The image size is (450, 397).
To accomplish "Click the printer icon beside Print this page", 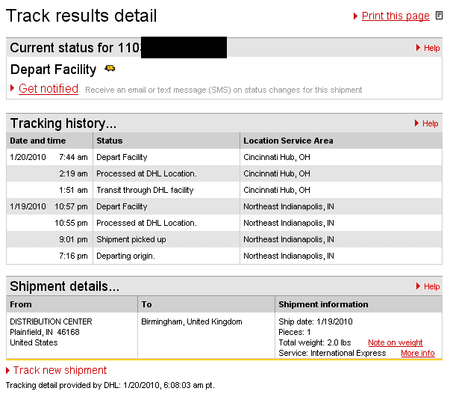I will pos(439,16).
